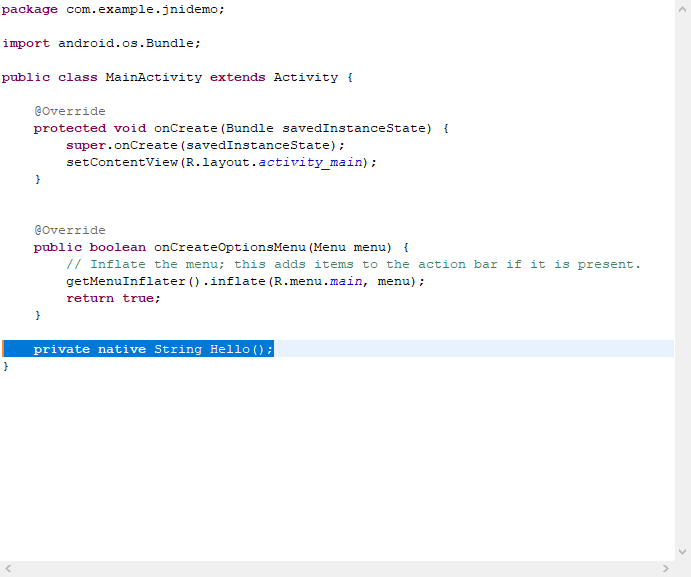Click the vertical scrollbar down arrow
Image resolution: width=691 pixels, height=577 pixels.
coord(683,552)
